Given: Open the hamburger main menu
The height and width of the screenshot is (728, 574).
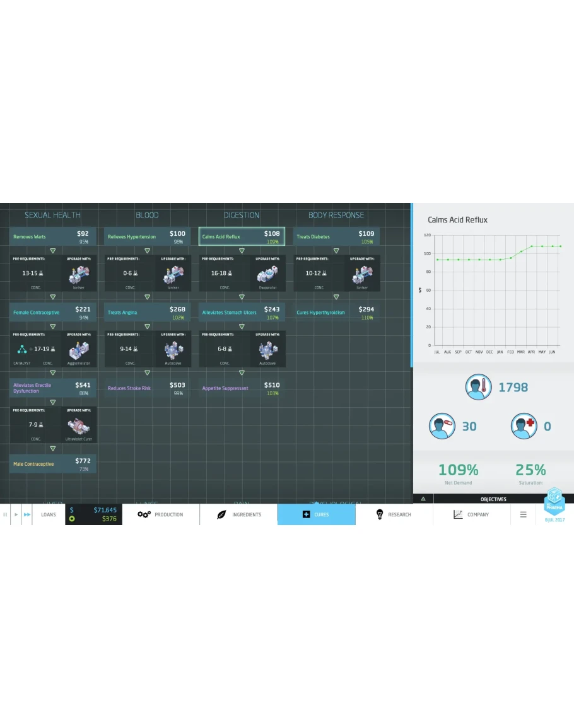Looking at the screenshot, I should coord(523,514).
